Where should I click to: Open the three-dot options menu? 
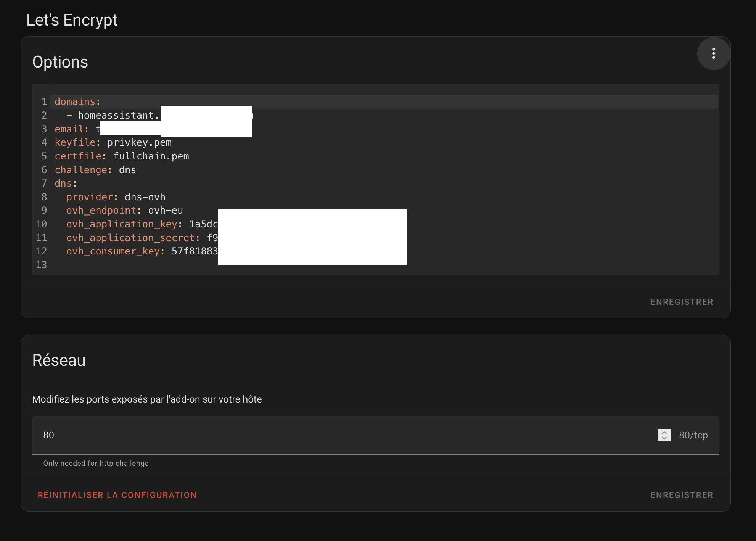713,53
